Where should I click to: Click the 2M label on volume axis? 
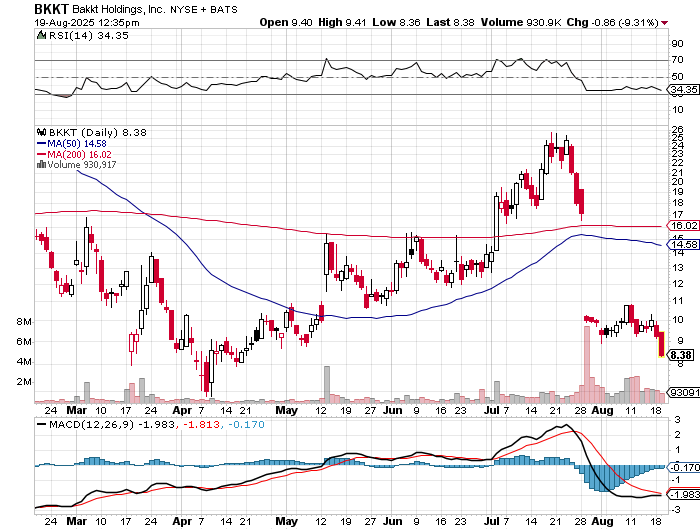click(x=24, y=382)
